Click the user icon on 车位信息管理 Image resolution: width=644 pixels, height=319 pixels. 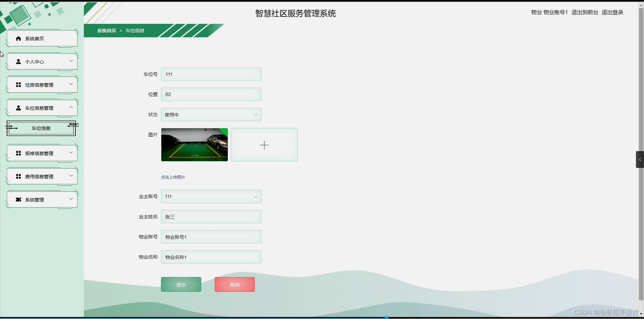click(18, 108)
